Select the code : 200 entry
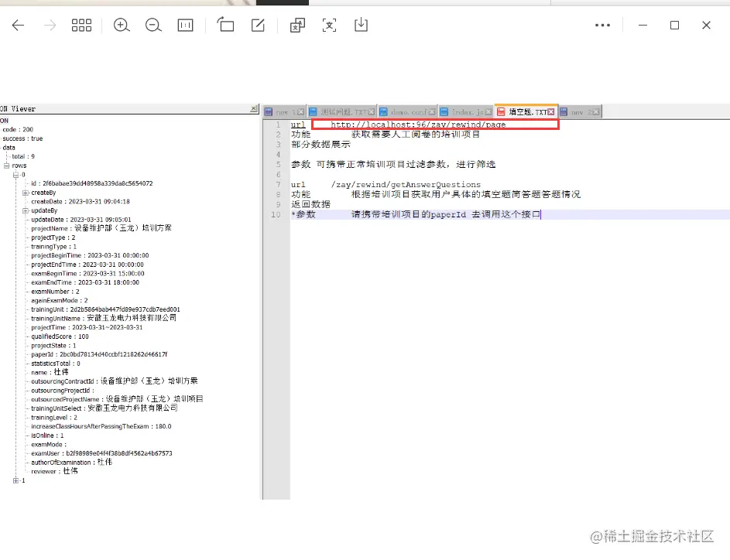The height and width of the screenshot is (560, 730). coord(18,130)
